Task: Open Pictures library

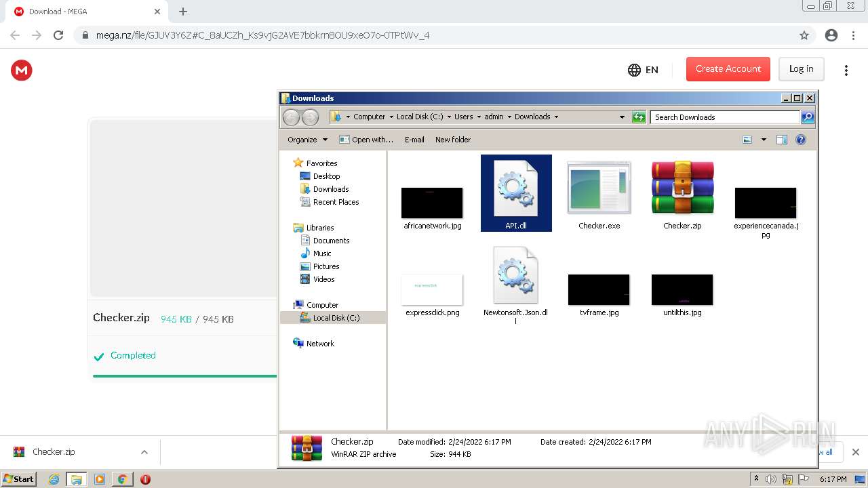Action: [326, 266]
